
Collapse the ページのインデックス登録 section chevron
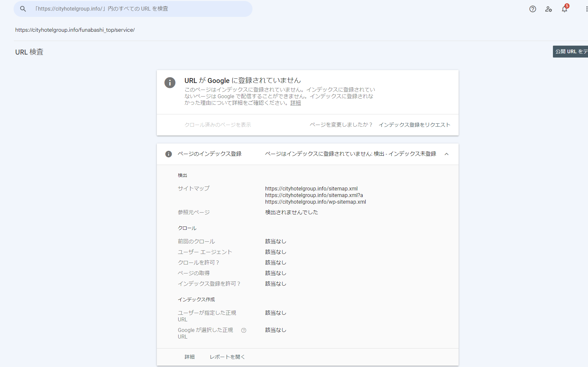pyautogui.click(x=446, y=154)
